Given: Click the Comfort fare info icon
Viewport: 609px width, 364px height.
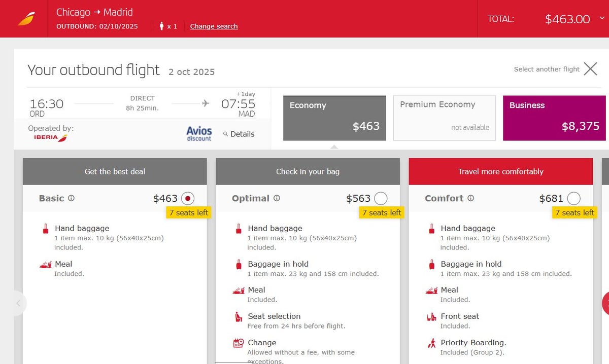Looking at the screenshot, I should [x=470, y=198].
